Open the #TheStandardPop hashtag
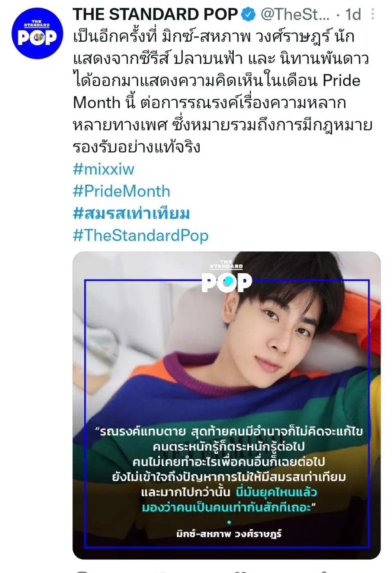This screenshot has height=573, width=392. pos(141,236)
